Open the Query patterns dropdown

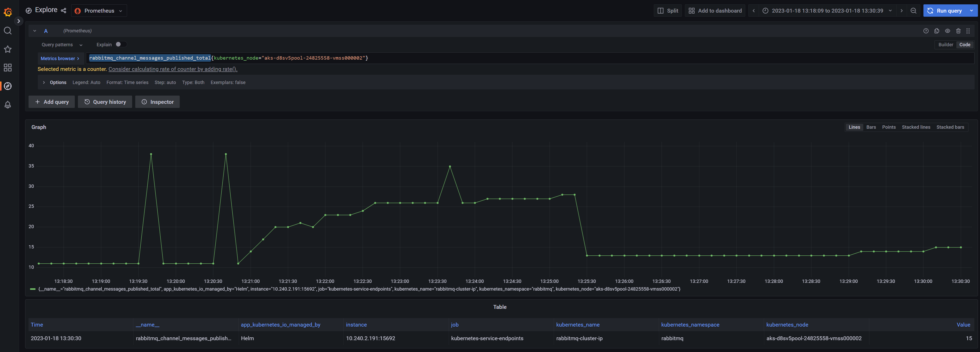[x=61, y=44]
